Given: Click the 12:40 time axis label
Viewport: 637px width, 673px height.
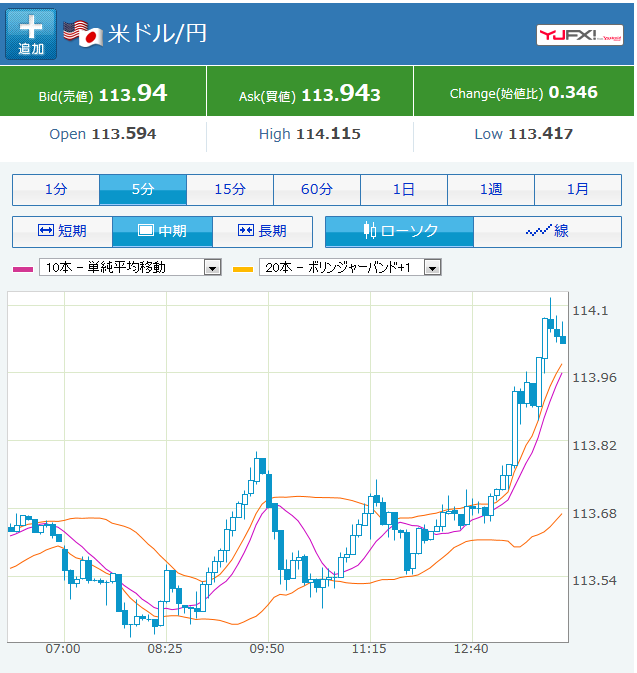Looking at the screenshot, I should pos(471,649).
